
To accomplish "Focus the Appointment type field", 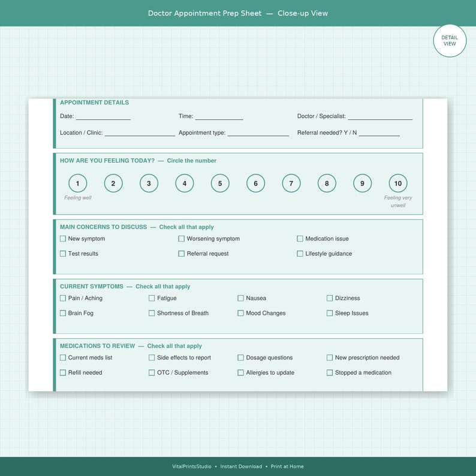I will [258, 134].
